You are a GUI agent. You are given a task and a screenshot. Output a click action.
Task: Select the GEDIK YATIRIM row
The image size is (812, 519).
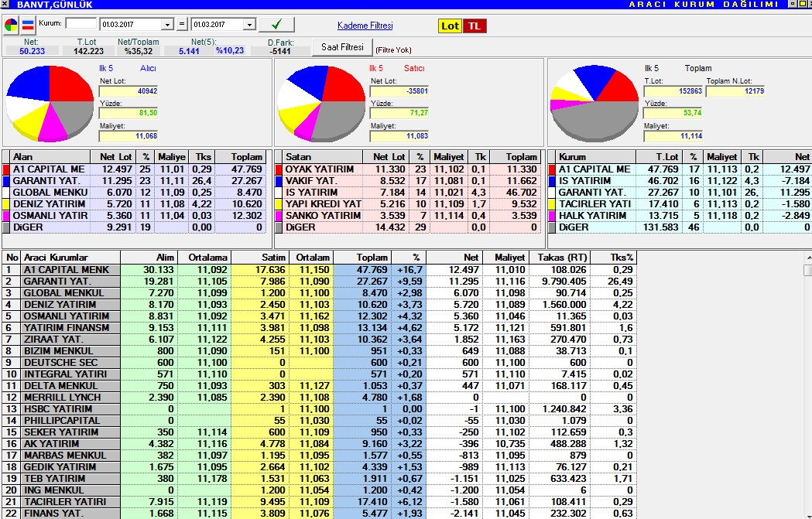coord(320,466)
